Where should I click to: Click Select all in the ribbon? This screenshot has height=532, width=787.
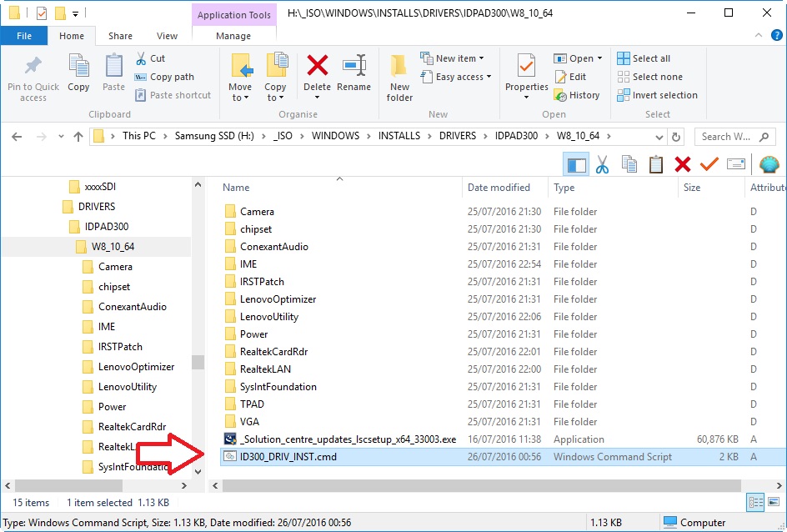click(646, 58)
